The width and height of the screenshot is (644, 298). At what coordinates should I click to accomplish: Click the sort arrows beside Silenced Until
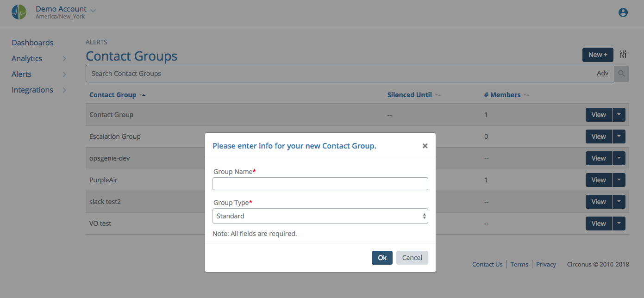[437, 95]
